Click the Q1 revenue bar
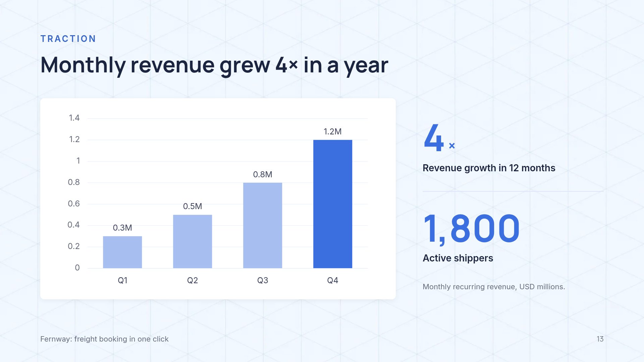644x362 pixels. [122, 252]
